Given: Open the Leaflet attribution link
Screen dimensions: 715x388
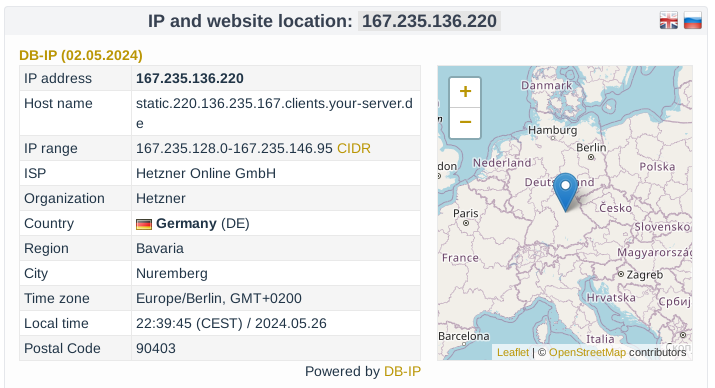Looking at the screenshot, I should coord(513,352).
